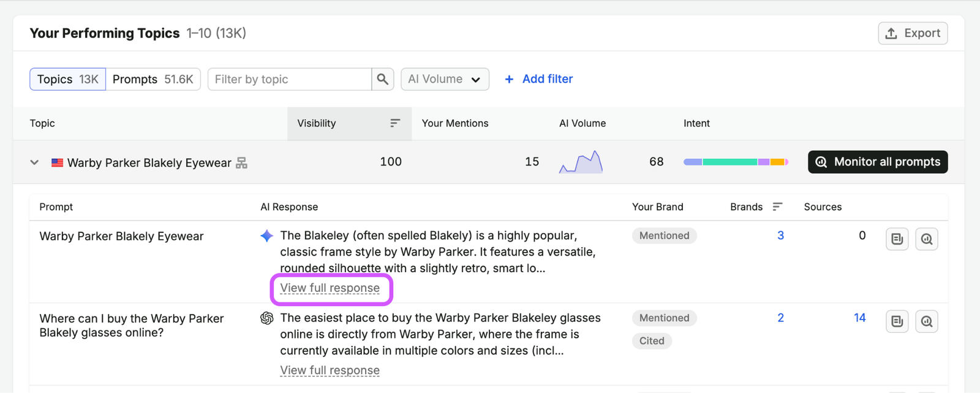The width and height of the screenshot is (980, 393).
Task: Collapse the Warby Parker Blakely Eyewear topic row
Action: [34, 162]
